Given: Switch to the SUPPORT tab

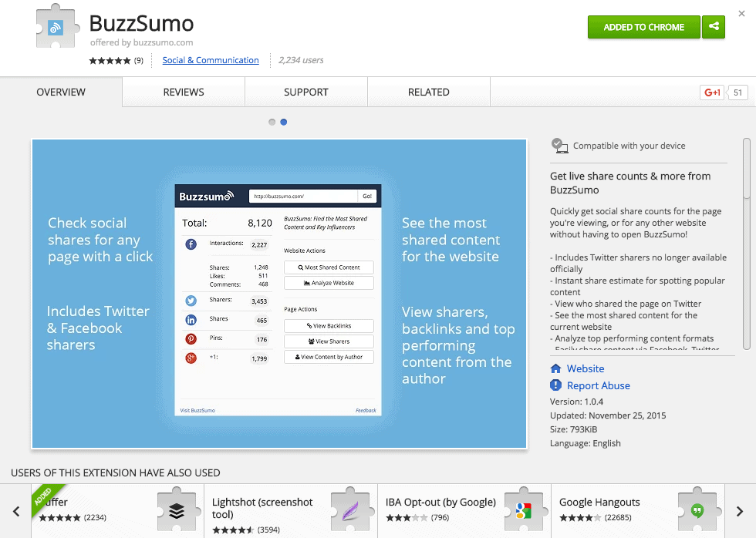Looking at the screenshot, I should 305,92.
